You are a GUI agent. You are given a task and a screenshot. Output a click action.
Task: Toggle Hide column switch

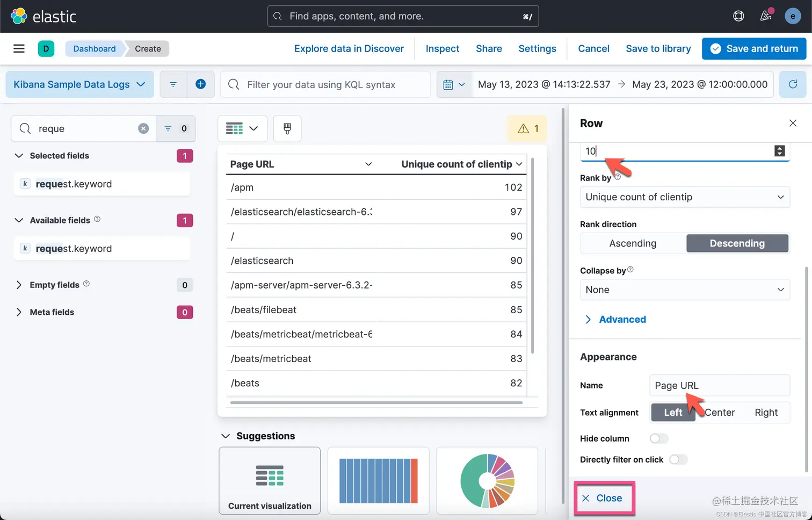click(x=659, y=438)
